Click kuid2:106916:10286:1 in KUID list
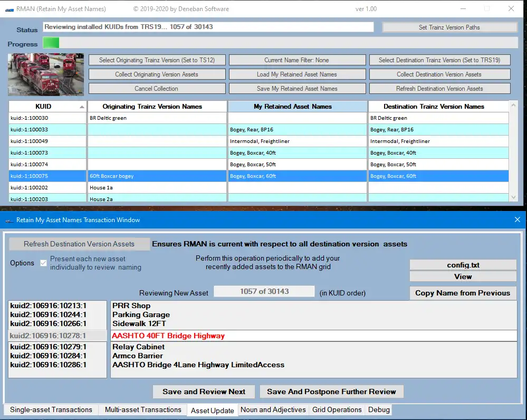 [x=48, y=365]
